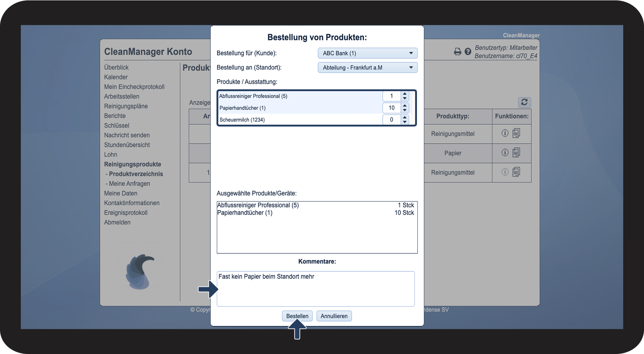Viewport: 644px width, 354px height.
Task: Open Kontaktinformationen in the sidebar
Action: tap(132, 203)
